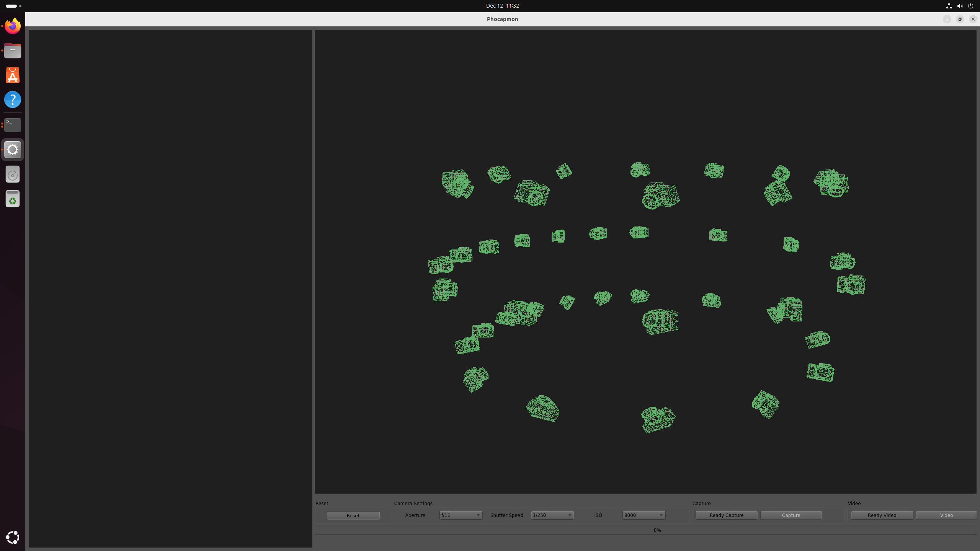Open the clock showing Dec 12 11:32
This screenshot has width=980, height=551.
502,6
